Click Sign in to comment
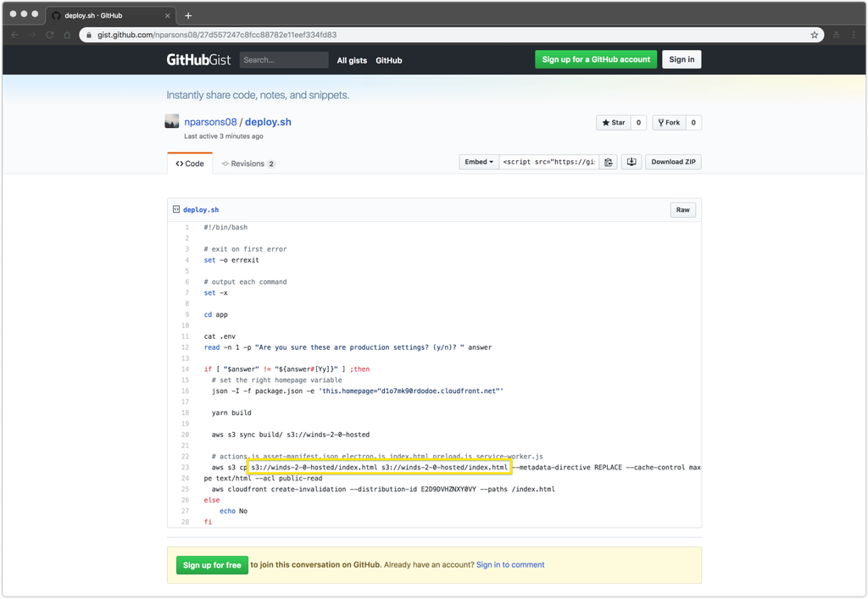 point(510,565)
